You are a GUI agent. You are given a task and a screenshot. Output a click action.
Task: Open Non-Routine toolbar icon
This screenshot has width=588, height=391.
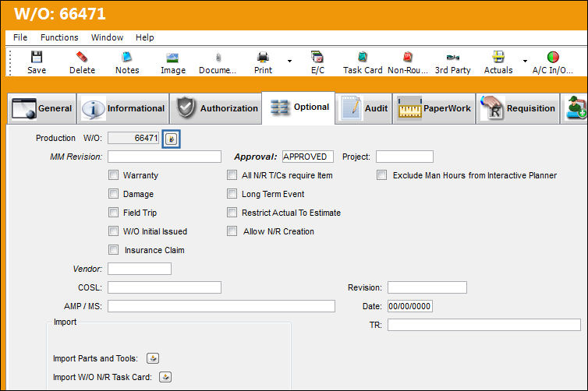(408, 58)
